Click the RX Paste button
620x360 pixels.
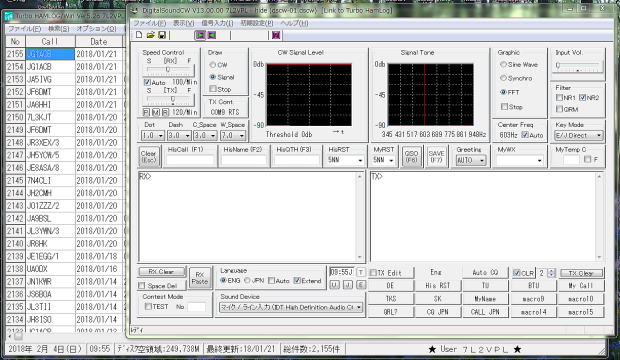point(200,278)
